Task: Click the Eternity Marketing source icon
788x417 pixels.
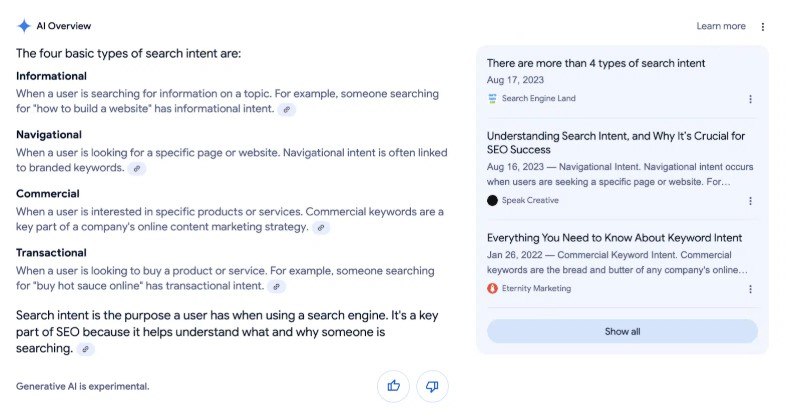Action: tap(492, 288)
